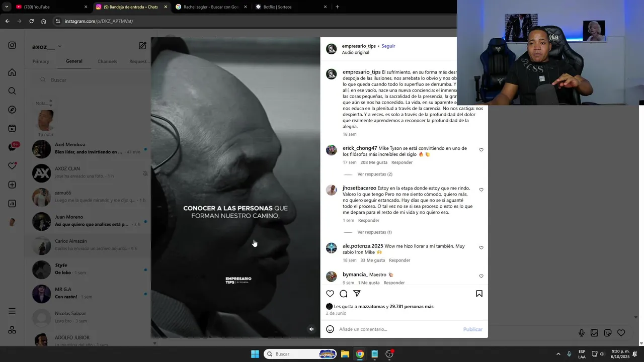Screen dimensions: 644x362
Task: Open the Dashboard chart icon in sidebar
Action: click(x=12, y=204)
